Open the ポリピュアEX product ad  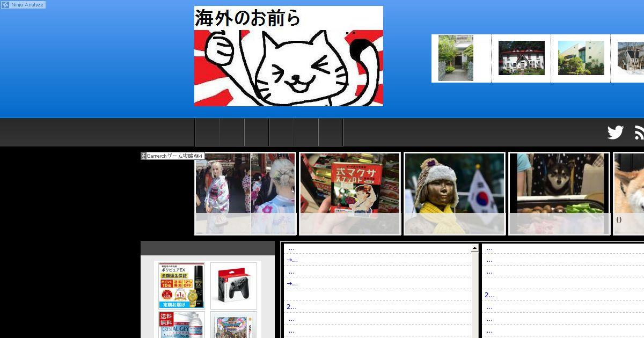pos(182,285)
